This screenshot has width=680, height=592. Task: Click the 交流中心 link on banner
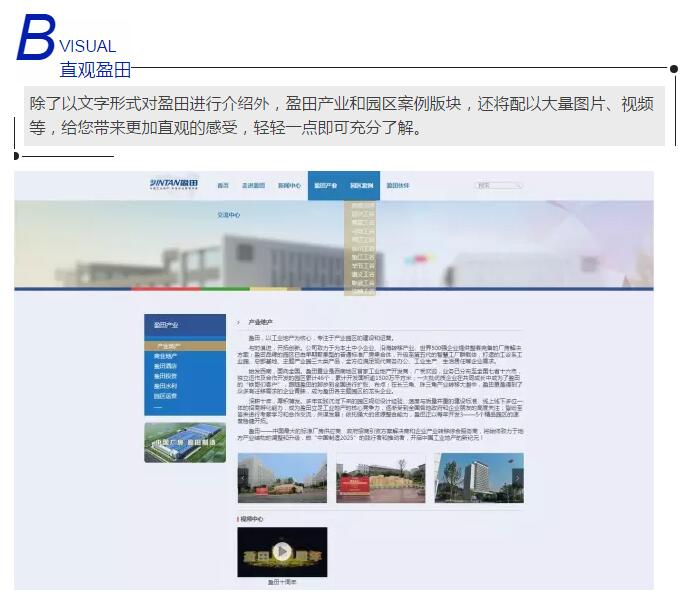click(x=230, y=215)
